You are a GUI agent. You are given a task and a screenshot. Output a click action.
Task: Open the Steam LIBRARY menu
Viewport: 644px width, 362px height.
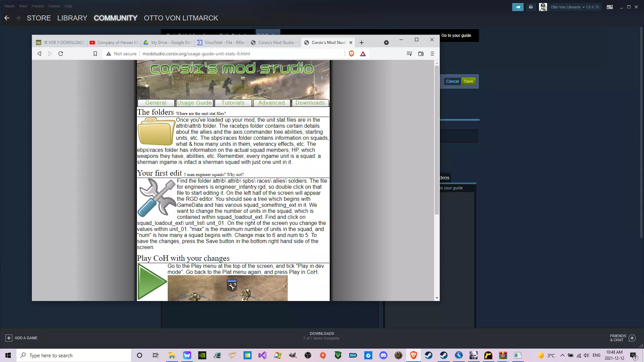point(72,18)
